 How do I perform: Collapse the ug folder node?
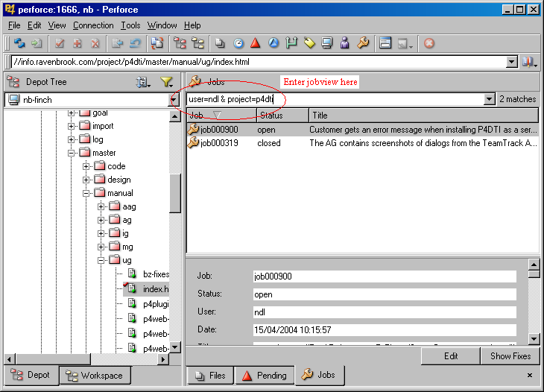(100, 260)
